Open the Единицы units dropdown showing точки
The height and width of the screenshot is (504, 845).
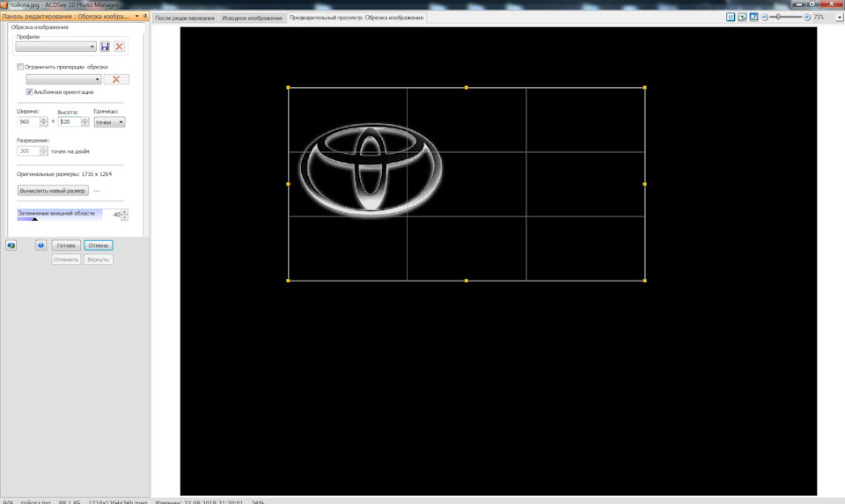(x=109, y=122)
